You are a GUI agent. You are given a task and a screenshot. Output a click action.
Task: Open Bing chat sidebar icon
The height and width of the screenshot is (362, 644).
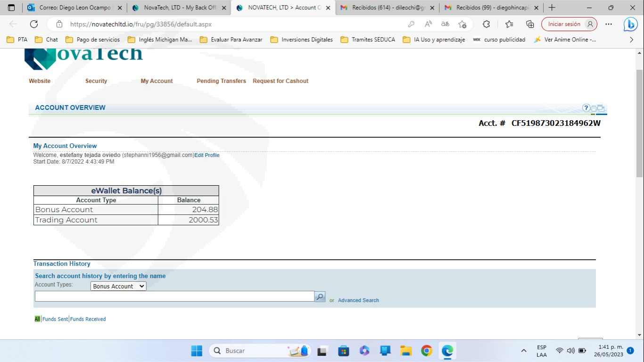pyautogui.click(x=630, y=24)
